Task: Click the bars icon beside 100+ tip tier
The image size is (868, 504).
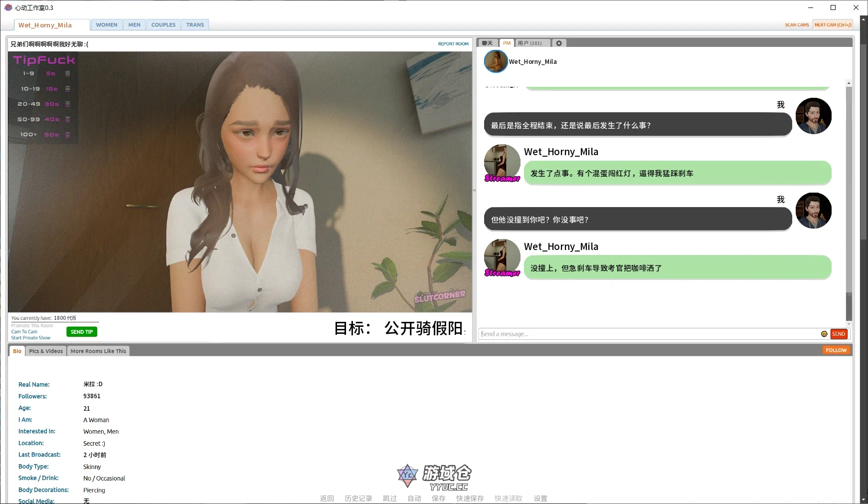Action: (68, 135)
